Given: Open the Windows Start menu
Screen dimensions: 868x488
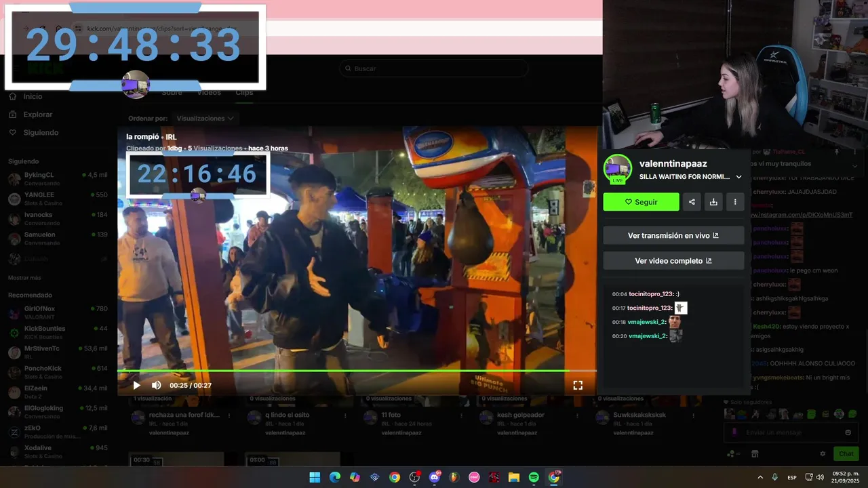Looking at the screenshot, I should coord(315,477).
